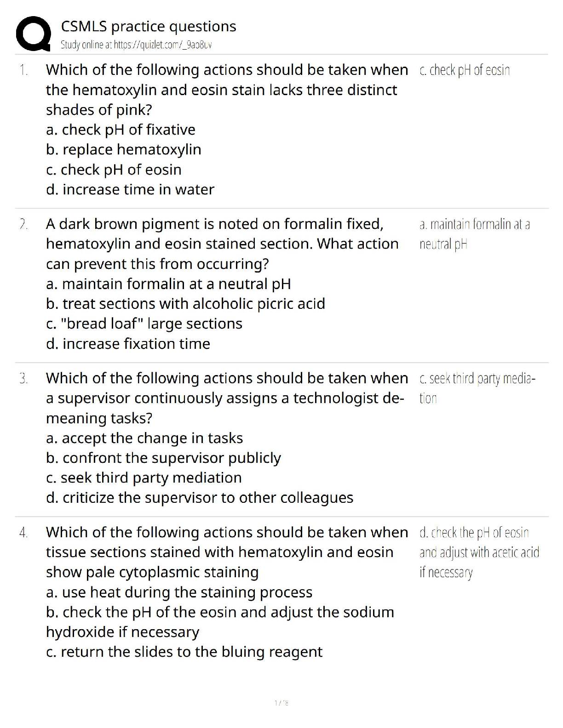Click the CSMLS practice questions title
This screenshot has width=563, height=728.
coord(149,26)
